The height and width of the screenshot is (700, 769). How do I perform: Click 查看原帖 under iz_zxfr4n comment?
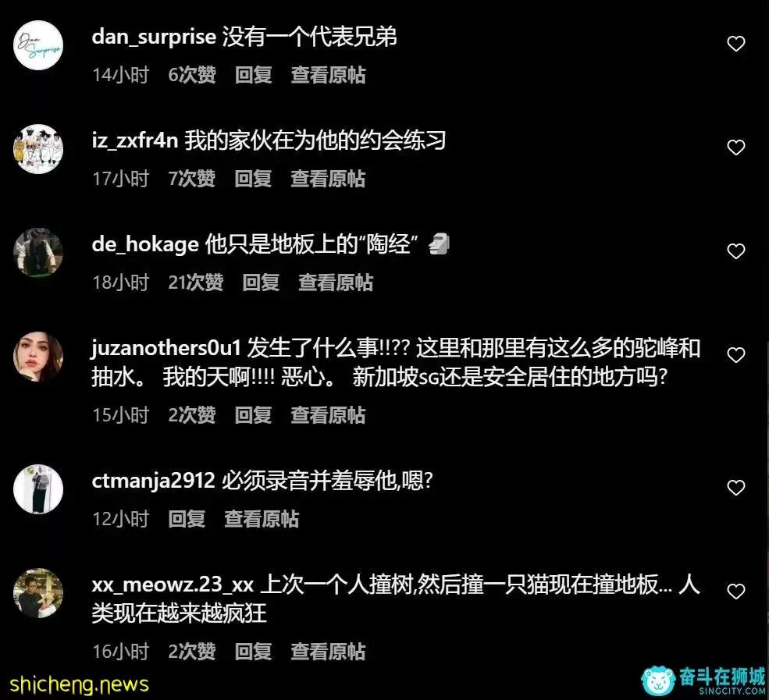coord(328,179)
